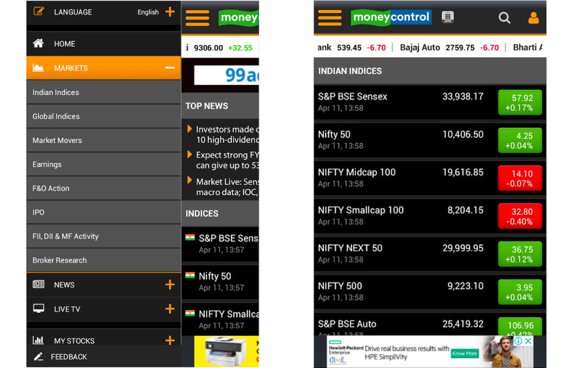Tap Bajaj Auto ticker entry
The width and height of the screenshot is (588, 368).
pyautogui.click(x=449, y=47)
